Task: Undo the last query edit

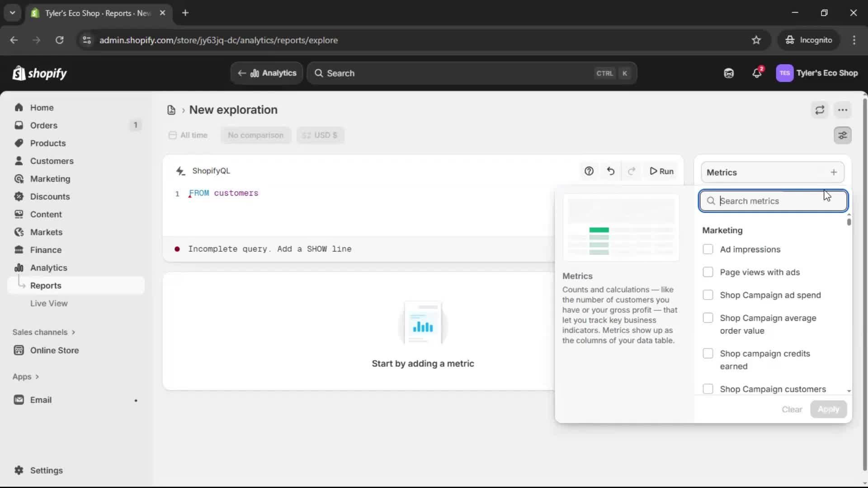Action: click(x=610, y=171)
